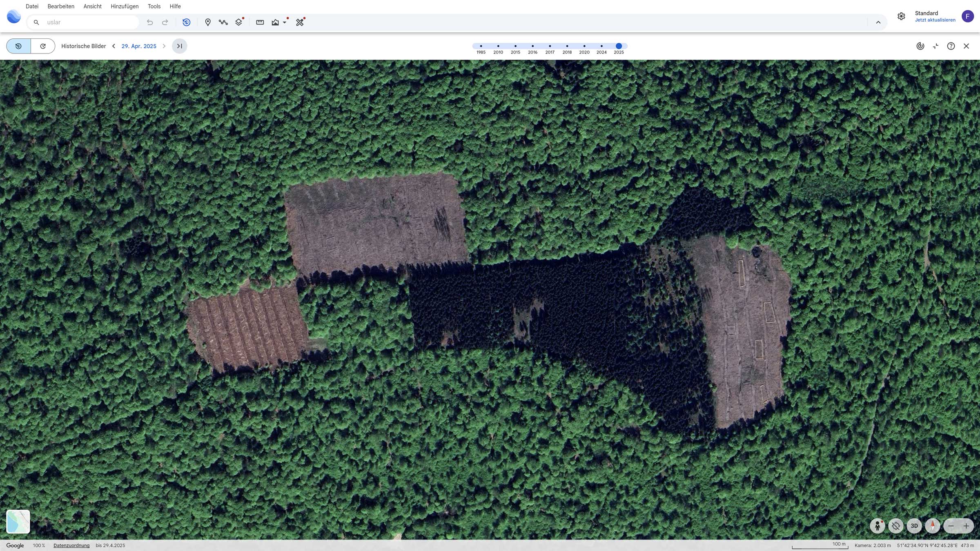Image resolution: width=980 pixels, height=551 pixels.
Task: Switch to 3D view
Action: tap(914, 526)
